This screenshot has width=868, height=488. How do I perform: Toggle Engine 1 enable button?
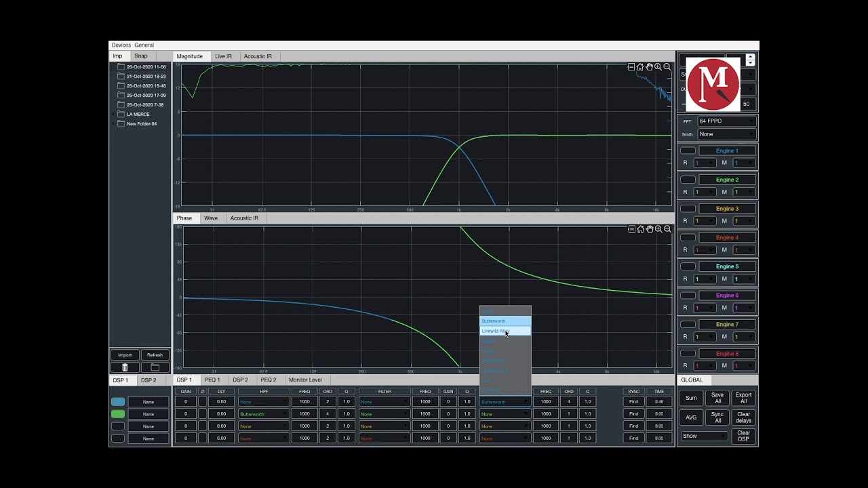(x=688, y=150)
